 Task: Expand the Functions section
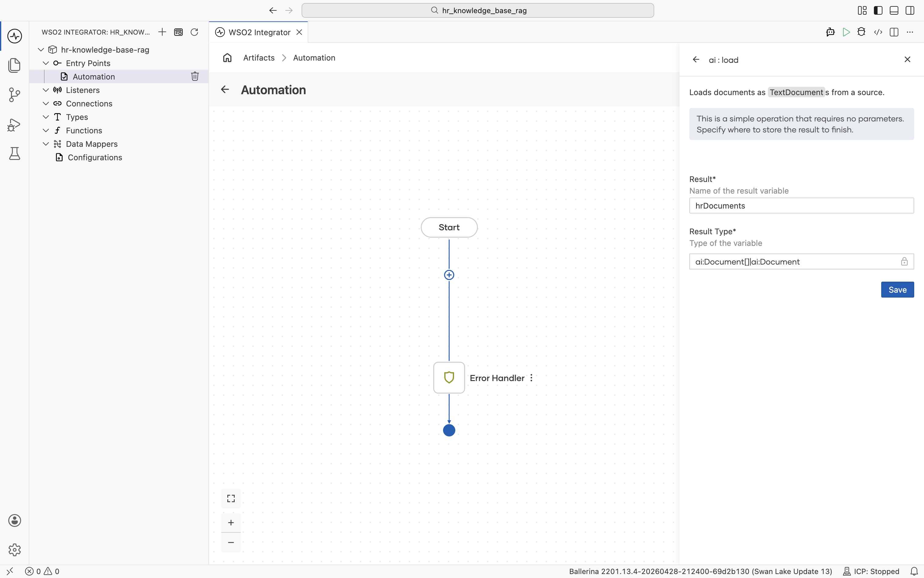(x=46, y=130)
